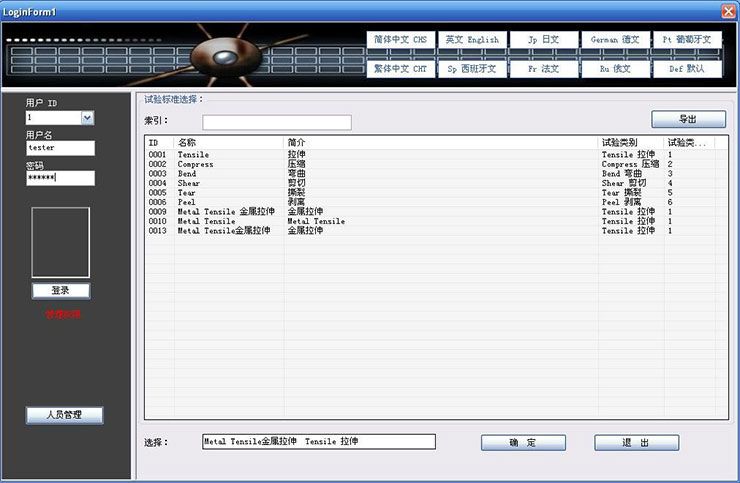Image resolution: width=740 pixels, height=483 pixels.
Task: Choose the German 德文 language button
Action: coord(615,40)
